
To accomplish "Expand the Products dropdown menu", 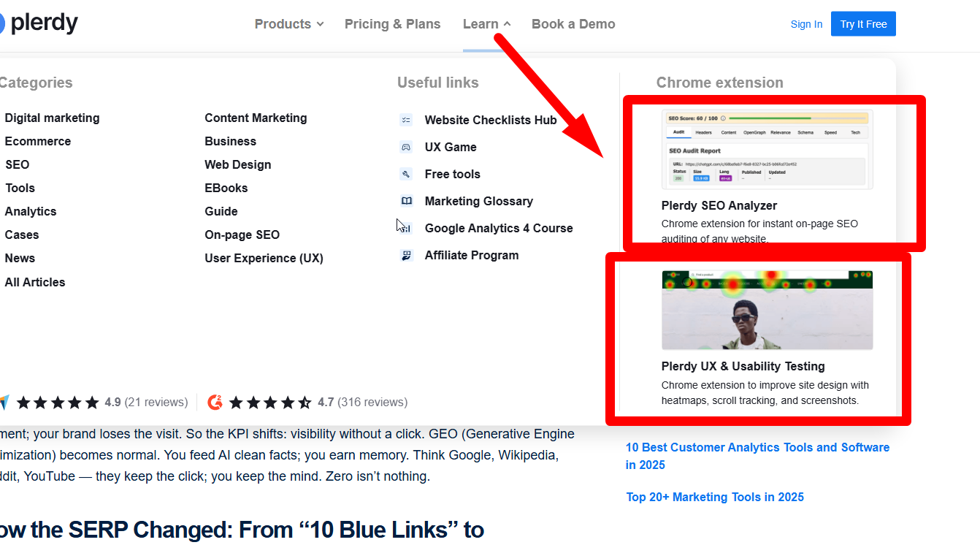I will pos(288,24).
